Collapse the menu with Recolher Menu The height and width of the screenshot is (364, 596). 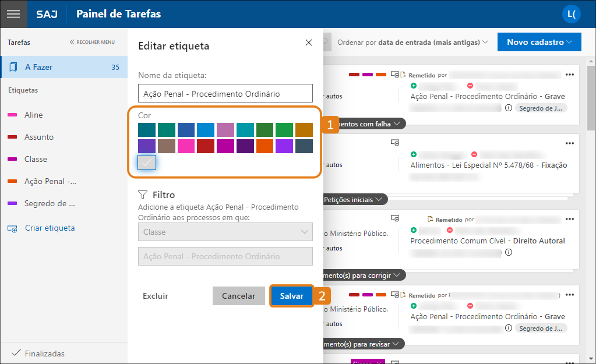(92, 42)
